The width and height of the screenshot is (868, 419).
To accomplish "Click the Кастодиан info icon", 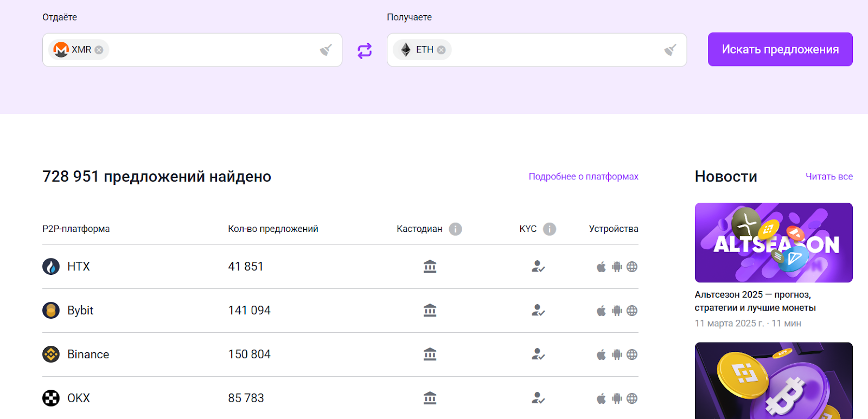I will (x=456, y=229).
